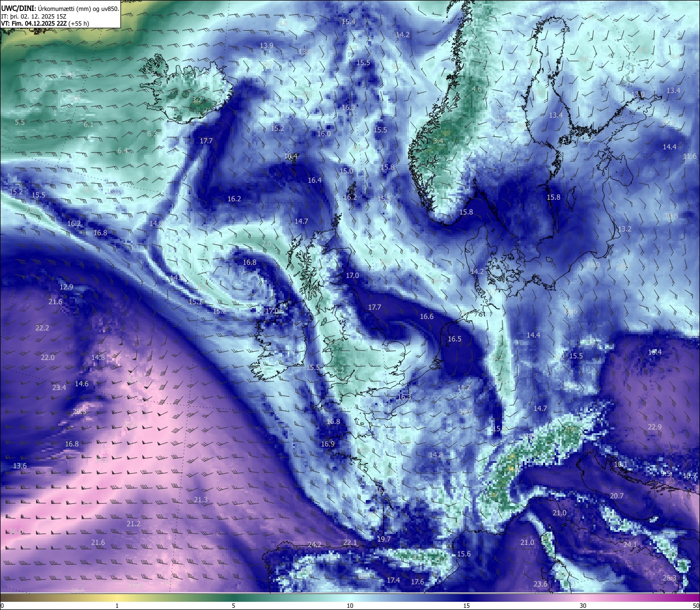Image resolution: width=700 pixels, height=610 pixels.
Task: Click the 23.4 value on the map
Action: (59, 387)
